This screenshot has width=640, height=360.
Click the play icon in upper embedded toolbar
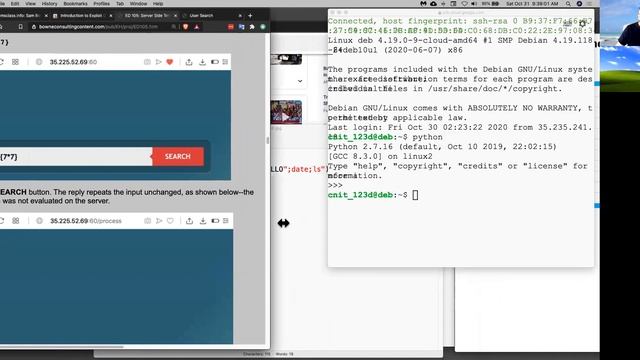click(158, 62)
